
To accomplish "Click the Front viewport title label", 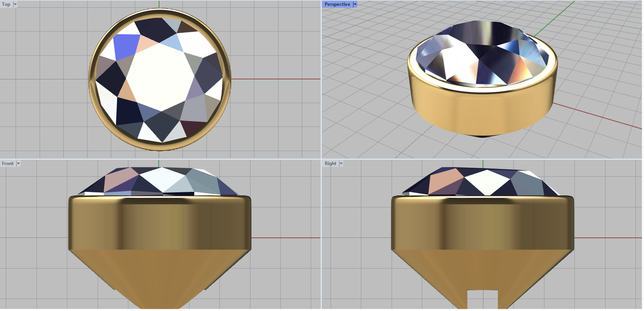I will tap(8, 164).
